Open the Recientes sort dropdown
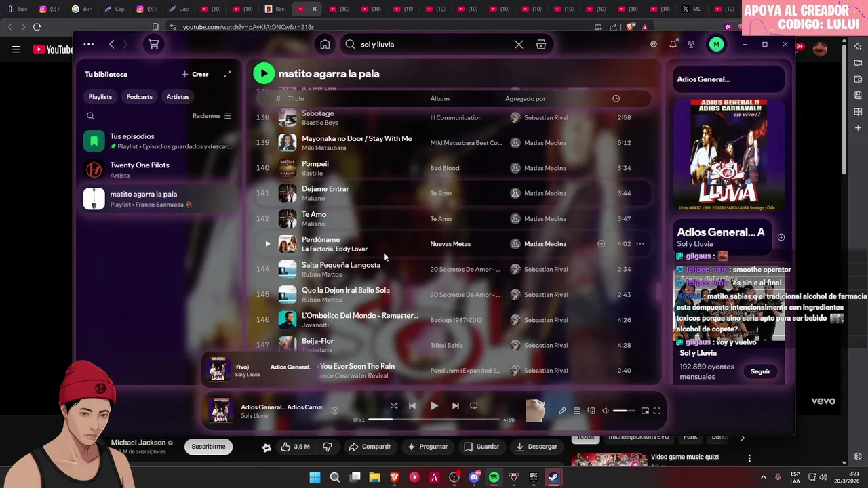This screenshot has width=868, height=488. 212,116
